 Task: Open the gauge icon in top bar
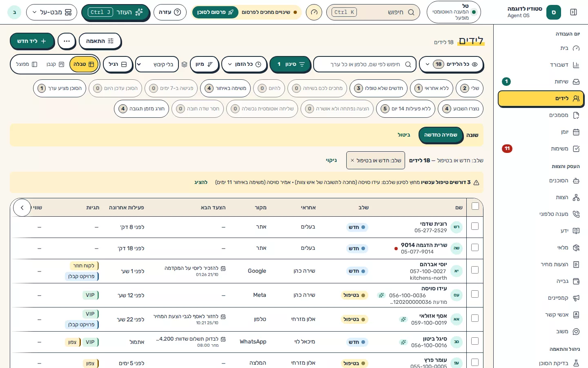314,12
